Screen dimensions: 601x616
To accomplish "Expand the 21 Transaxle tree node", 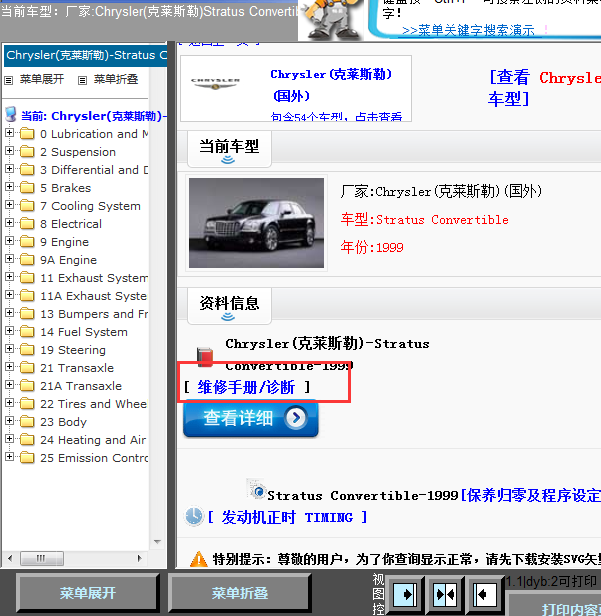I will pos(9,367).
